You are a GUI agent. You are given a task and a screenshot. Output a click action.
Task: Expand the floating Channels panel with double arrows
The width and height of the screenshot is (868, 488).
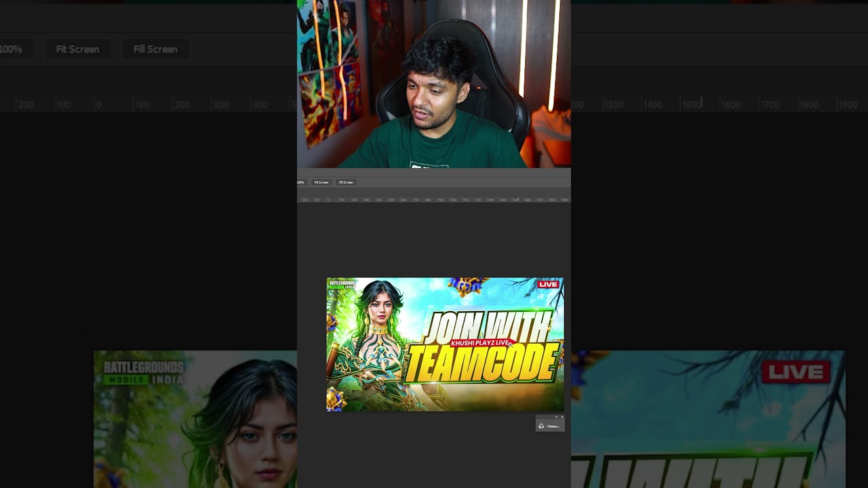556,417
